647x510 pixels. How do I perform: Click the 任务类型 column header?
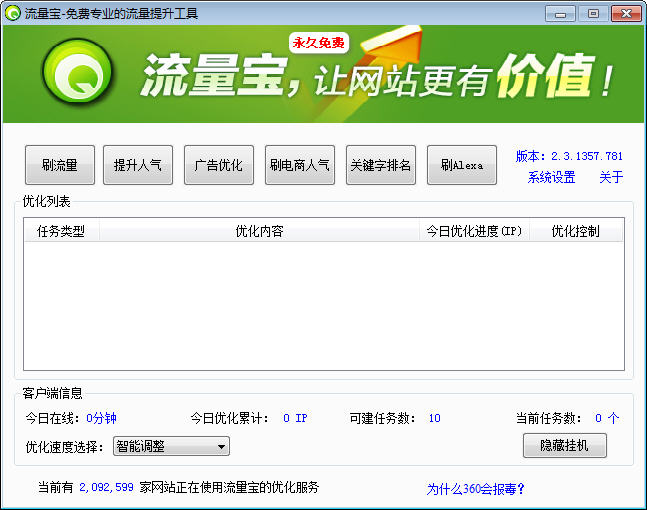(61, 231)
